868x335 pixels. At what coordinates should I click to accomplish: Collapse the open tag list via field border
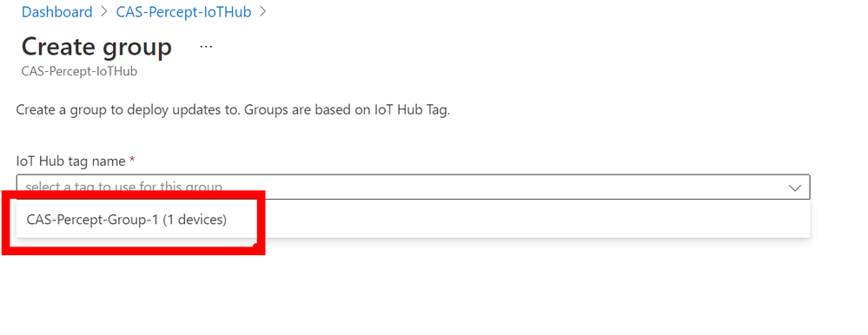click(x=413, y=187)
